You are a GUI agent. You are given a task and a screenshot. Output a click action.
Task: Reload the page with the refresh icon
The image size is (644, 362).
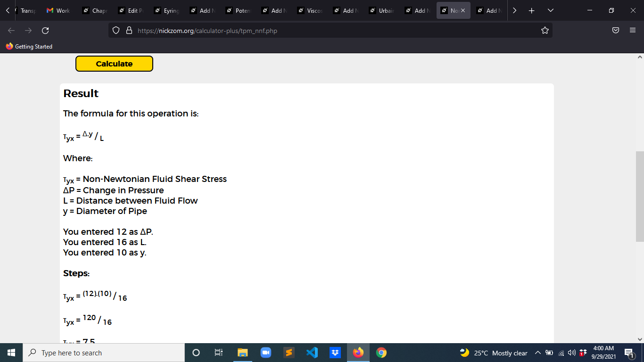pyautogui.click(x=45, y=31)
